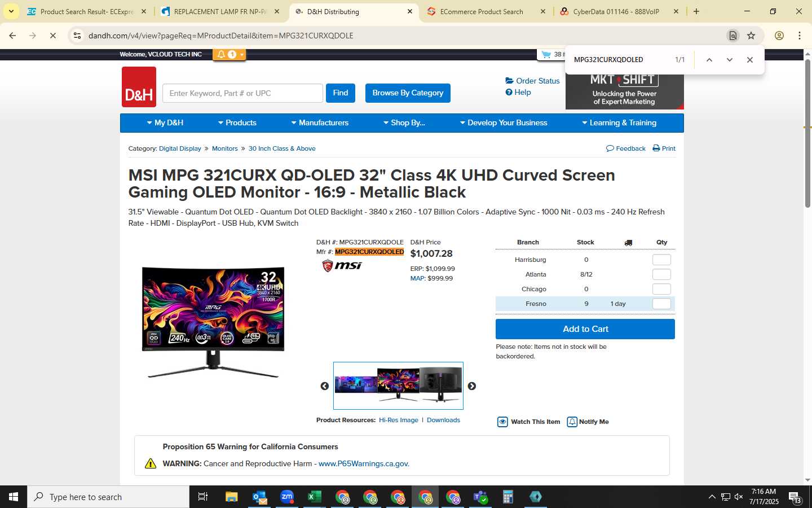The height and width of the screenshot is (508, 812).
Task: Close the find-in-page bar
Action: point(750,60)
